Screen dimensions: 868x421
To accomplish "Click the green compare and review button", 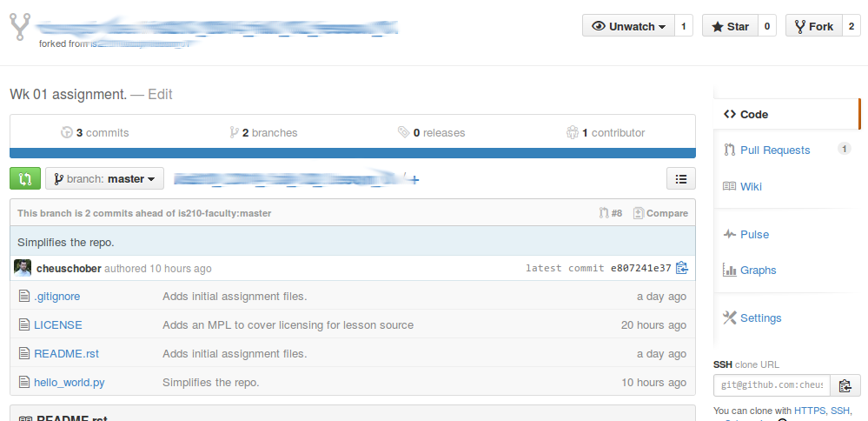I will click(x=25, y=178).
